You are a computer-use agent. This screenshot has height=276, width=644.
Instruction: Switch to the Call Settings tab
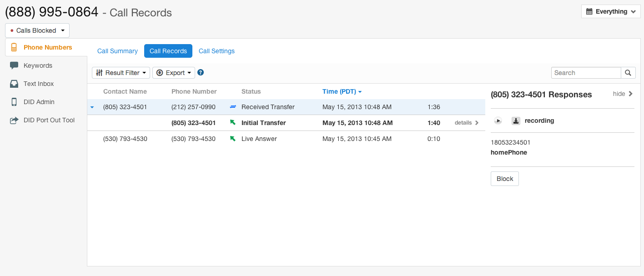click(x=216, y=51)
